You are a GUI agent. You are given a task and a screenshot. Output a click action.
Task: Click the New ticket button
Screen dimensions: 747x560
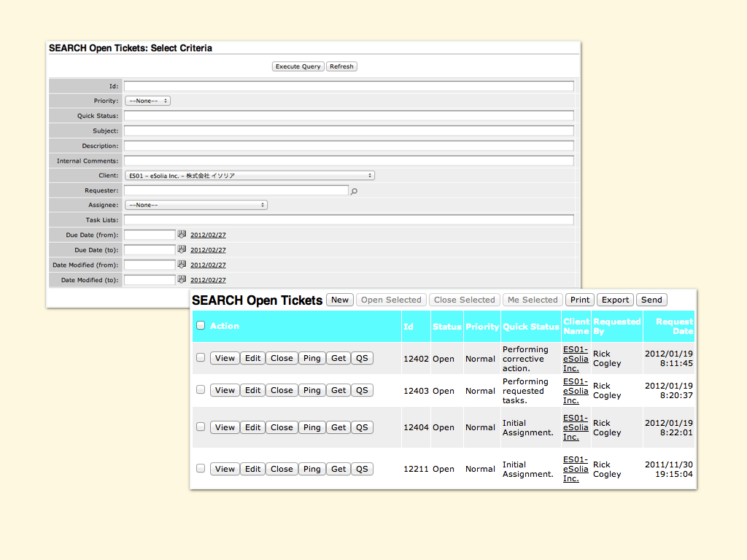coord(340,300)
